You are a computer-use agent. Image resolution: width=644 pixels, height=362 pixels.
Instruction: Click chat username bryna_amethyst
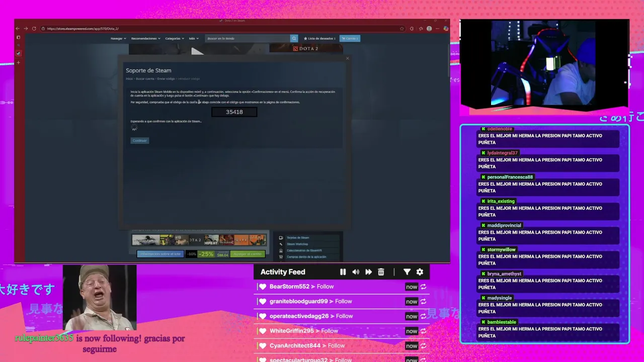[x=504, y=274]
